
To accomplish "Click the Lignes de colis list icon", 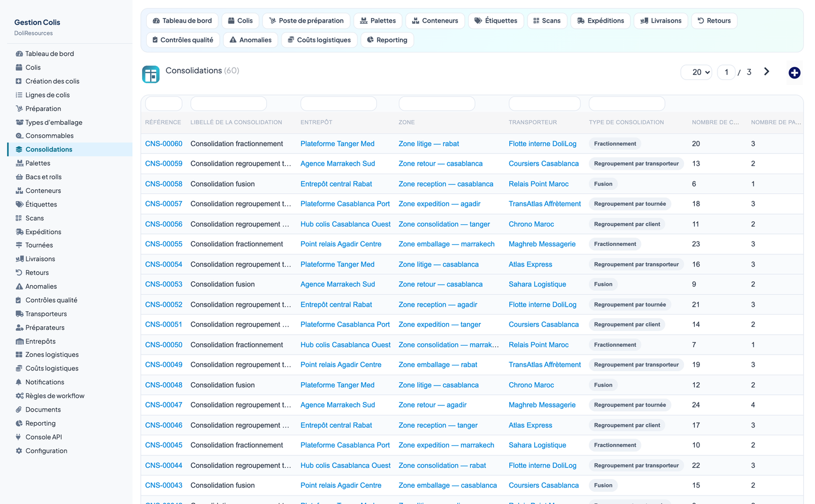I will (19, 95).
